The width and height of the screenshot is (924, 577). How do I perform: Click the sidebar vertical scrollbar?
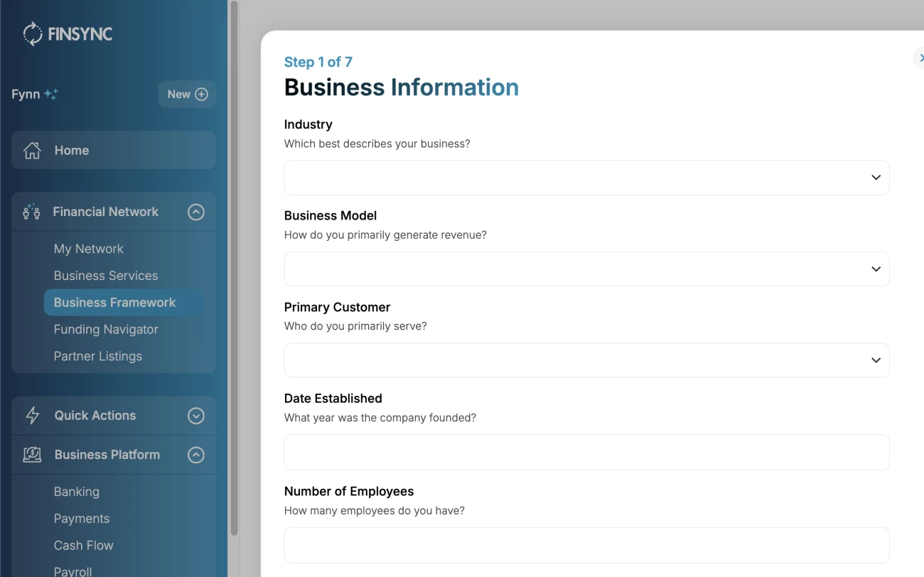coord(234,269)
